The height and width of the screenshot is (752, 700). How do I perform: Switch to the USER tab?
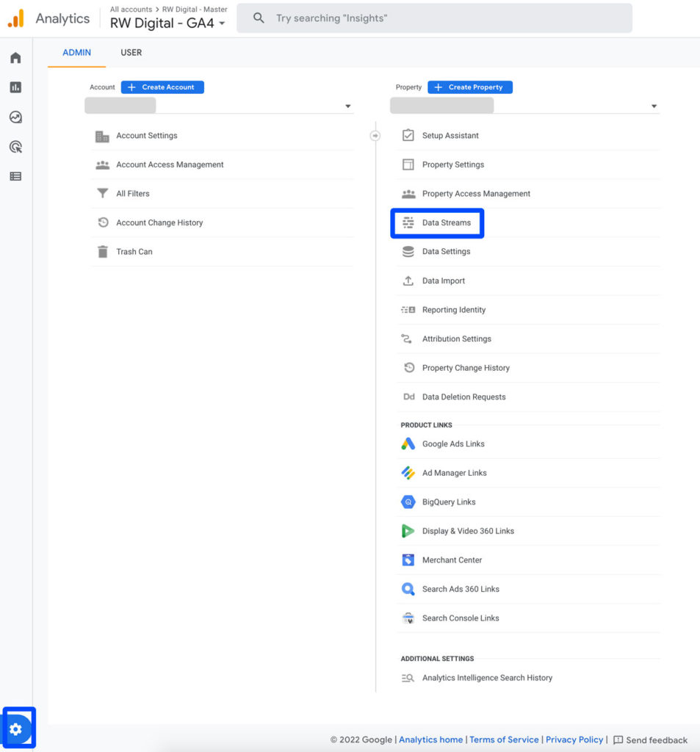click(131, 52)
